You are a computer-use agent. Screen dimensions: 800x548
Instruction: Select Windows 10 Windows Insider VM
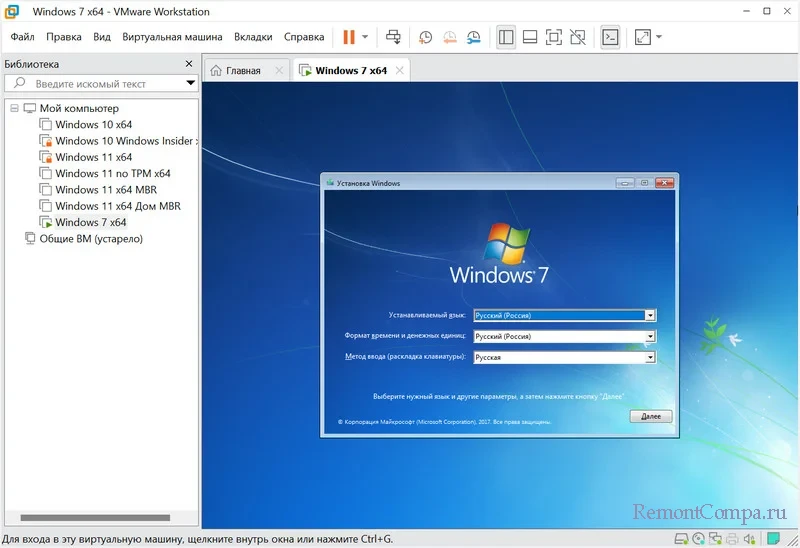pyautogui.click(x=118, y=141)
